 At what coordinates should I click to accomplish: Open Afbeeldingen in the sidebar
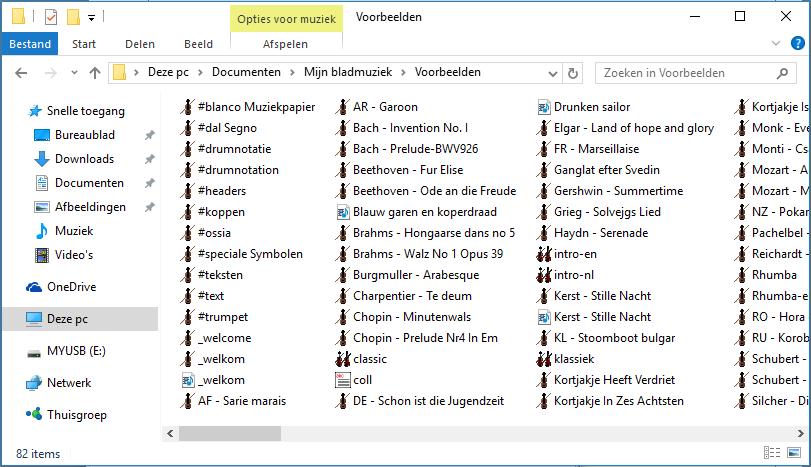point(90,207)
